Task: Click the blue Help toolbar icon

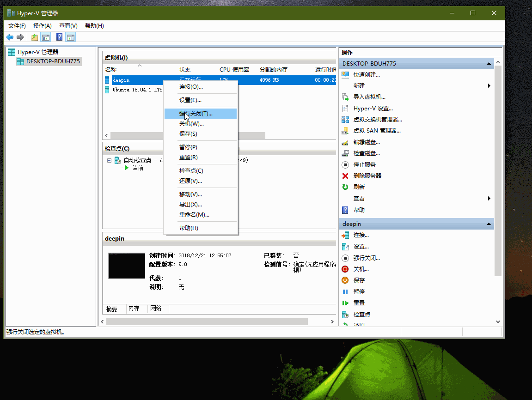Action: (x=59, y=37)
